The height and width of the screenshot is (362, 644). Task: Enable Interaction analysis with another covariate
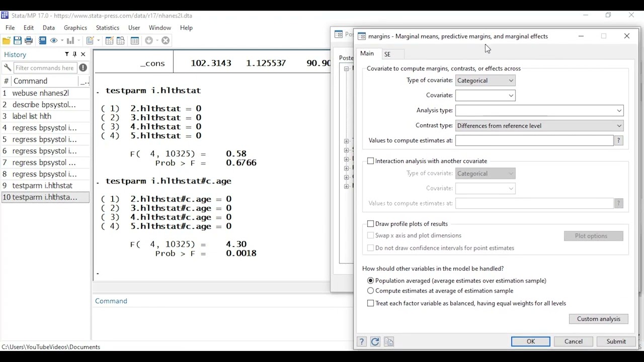click(x=371, y=161)
